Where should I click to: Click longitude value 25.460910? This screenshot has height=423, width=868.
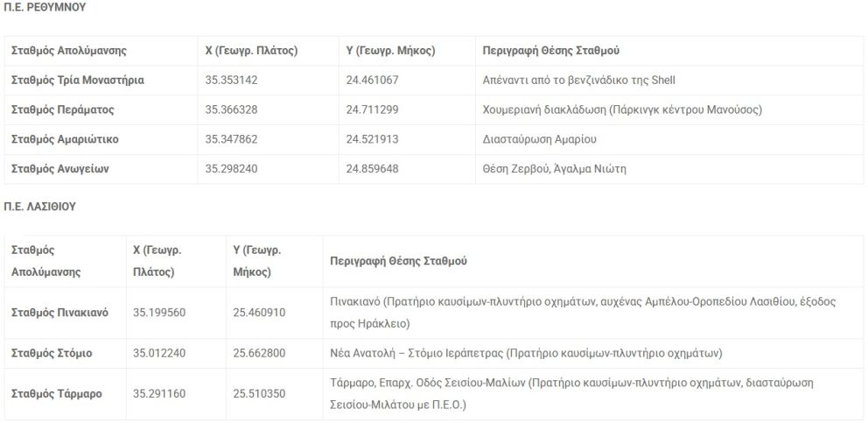(258, 313)
